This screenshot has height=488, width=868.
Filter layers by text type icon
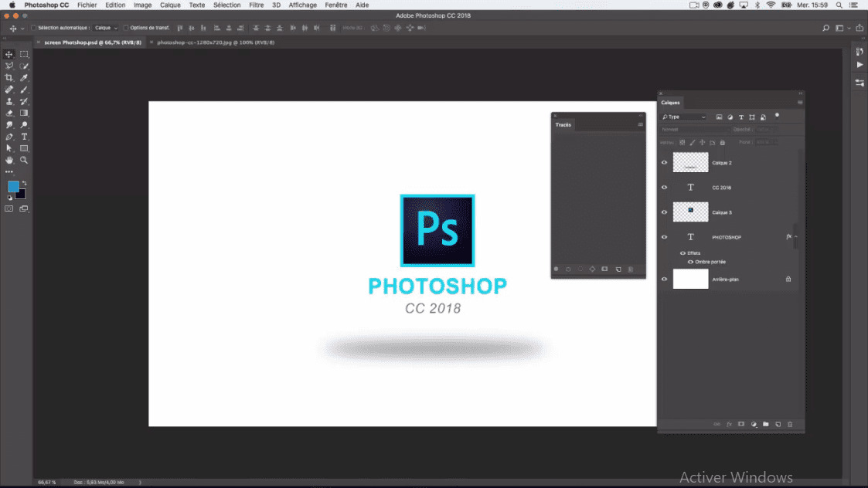pos(741,117)
